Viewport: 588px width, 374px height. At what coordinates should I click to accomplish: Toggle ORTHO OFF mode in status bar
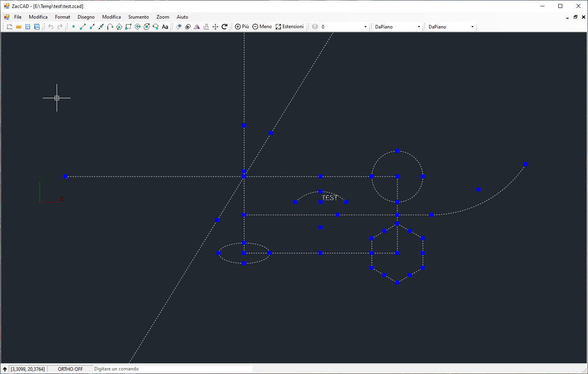70,369
